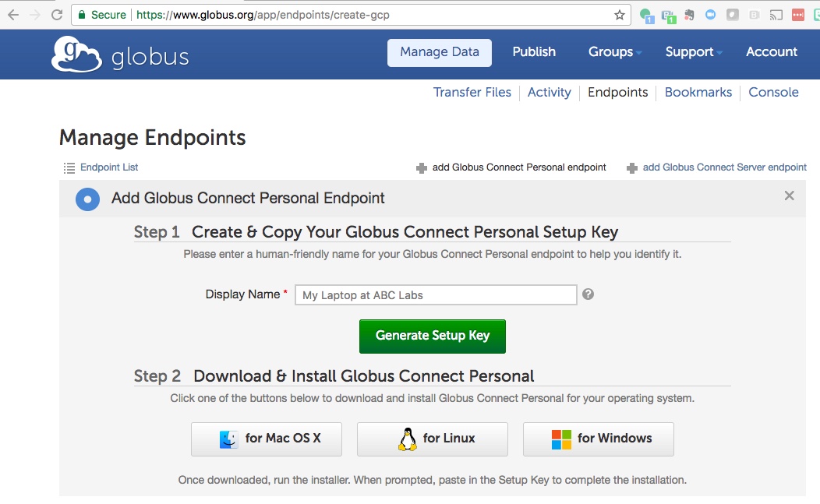Open the Bookmarks page
This screenshot has width=820, height=504.
point(698,93)
